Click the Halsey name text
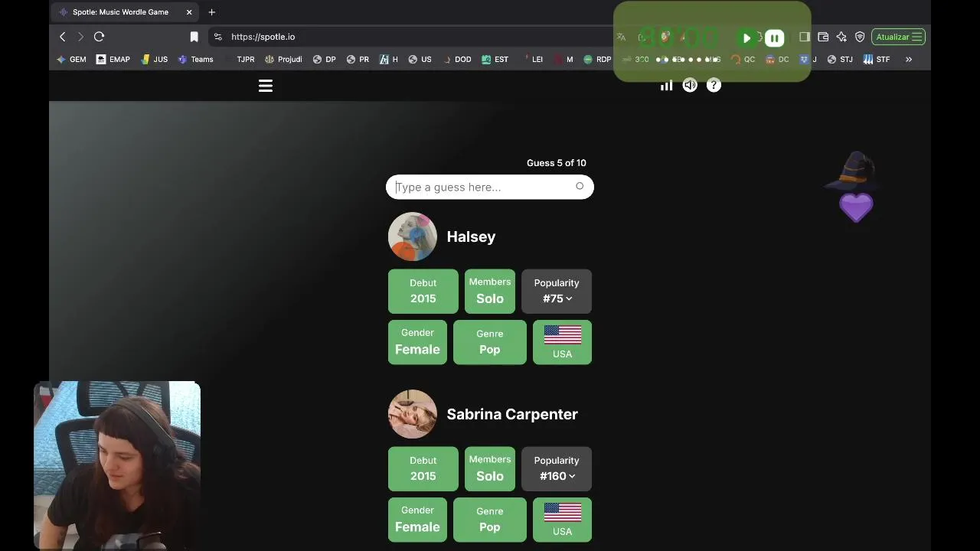Screen dimensions: 980x551 471,236
